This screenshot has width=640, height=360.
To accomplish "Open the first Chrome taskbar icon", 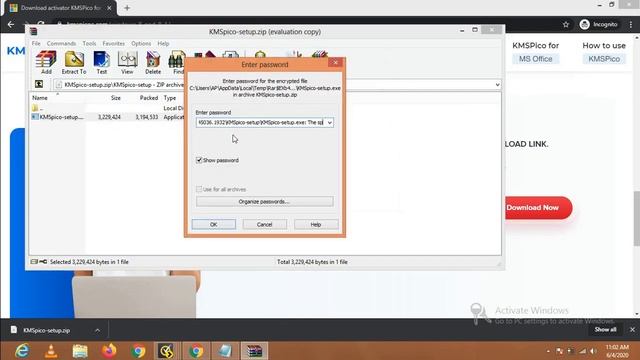I will coord(138,351).
